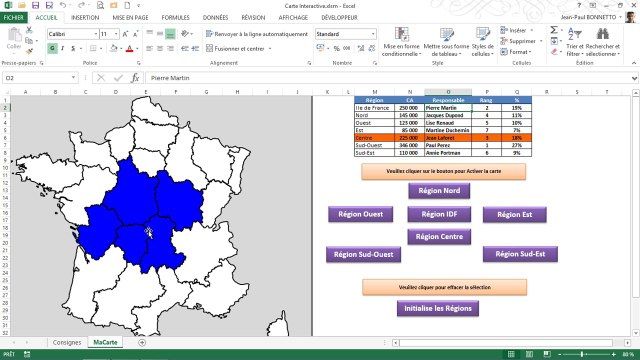Click the Région Centre button
The image size is (640, 360).
[x=439, y=237]
